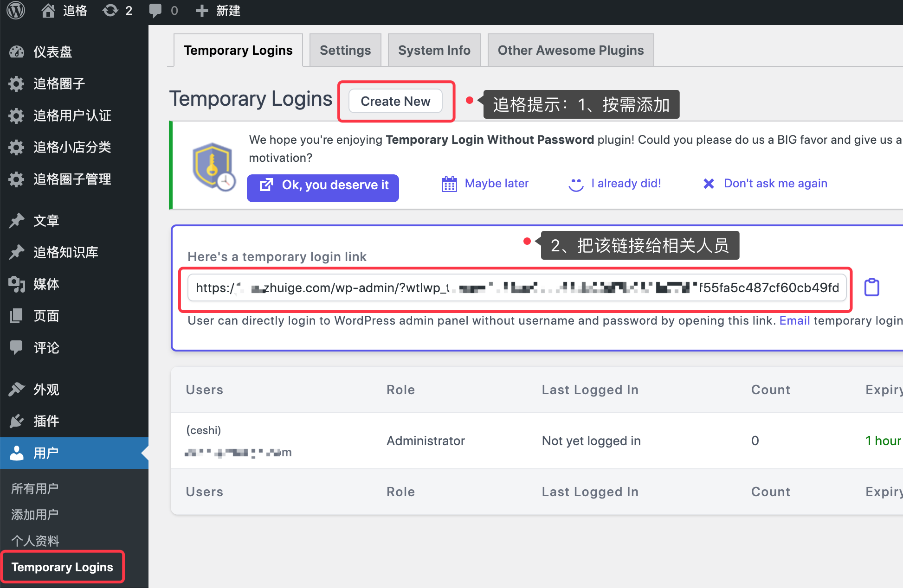Screen dimensions: 903x588
Task: Click the 1 hour expiry value
Action: (x=883, y=441)
